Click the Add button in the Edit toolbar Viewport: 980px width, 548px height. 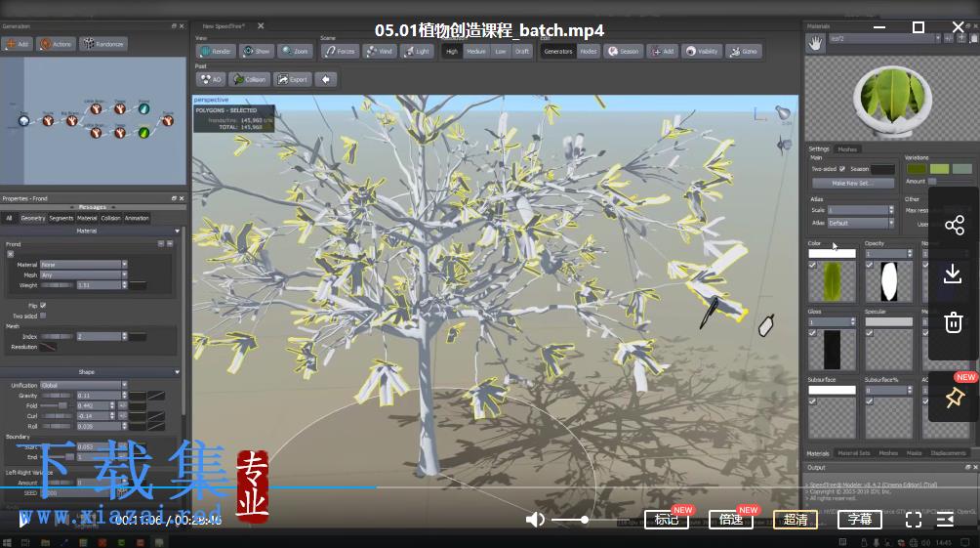[663, 52]
